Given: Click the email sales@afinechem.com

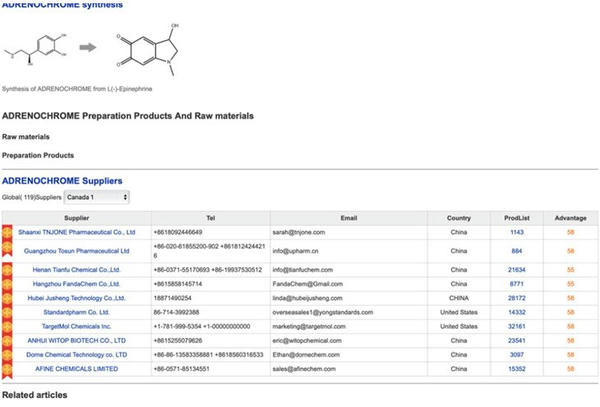Looking at the screenshot, I should coord(304,369).
